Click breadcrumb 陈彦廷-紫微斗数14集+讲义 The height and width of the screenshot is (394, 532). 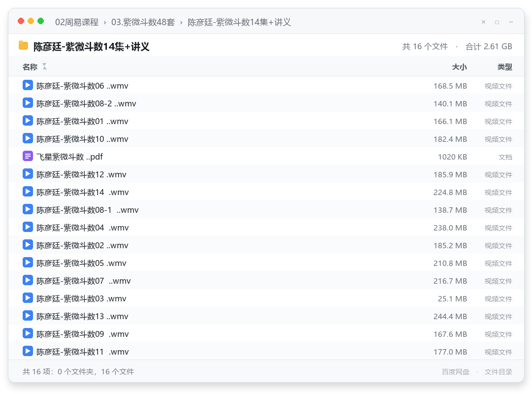[x=239, y=22]
